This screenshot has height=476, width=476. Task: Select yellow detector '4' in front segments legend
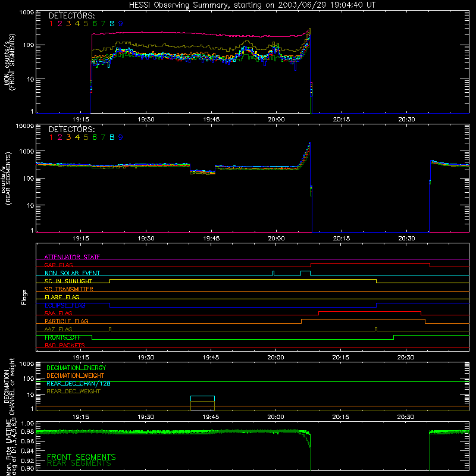(77, 24)
